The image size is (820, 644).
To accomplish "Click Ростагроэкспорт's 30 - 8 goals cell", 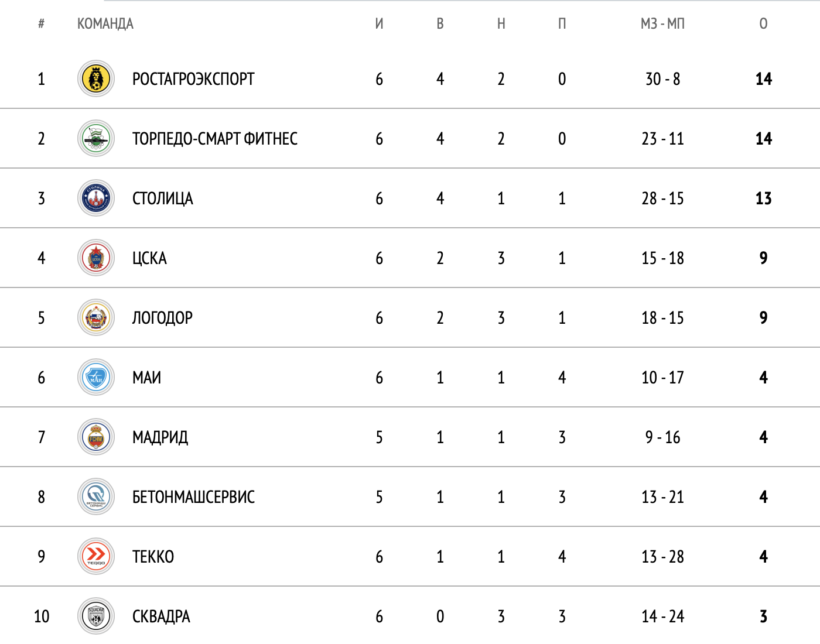I will (x=662, y=79).
